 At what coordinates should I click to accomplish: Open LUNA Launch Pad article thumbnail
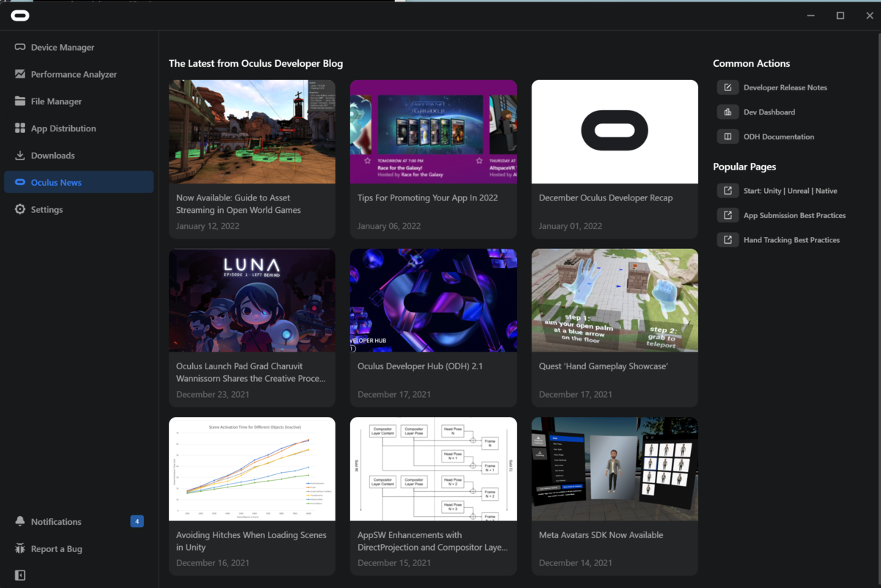(x=252, y=300)
